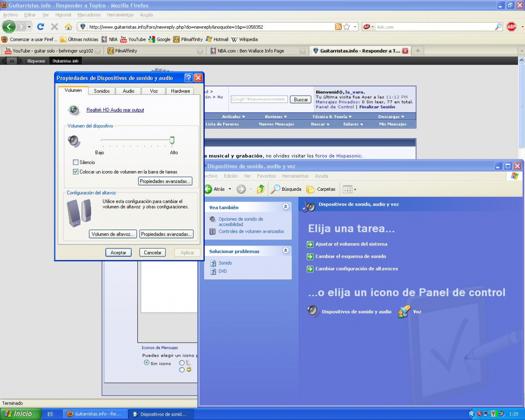
Task: Switch to the FilmAffinity browser tab
Action: (155, 51)
